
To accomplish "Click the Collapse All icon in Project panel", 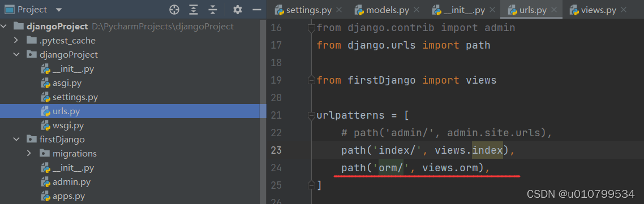I will pyautogui.click(x=212, y=10).
